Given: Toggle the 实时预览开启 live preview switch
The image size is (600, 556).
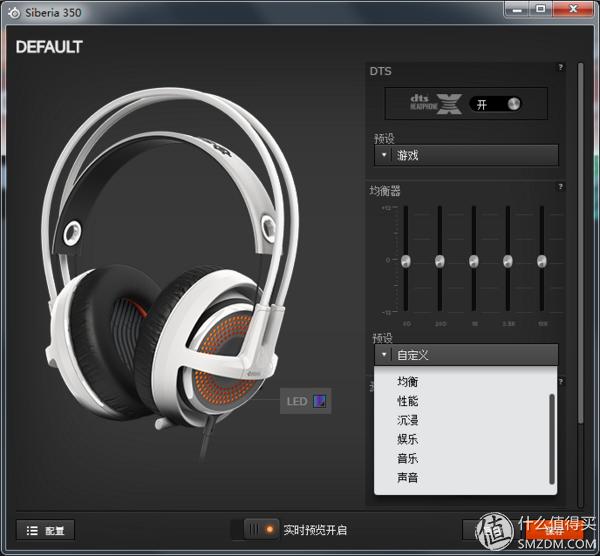Looking at the screenshot, I should pyautogui.click(x=262, y=529).
